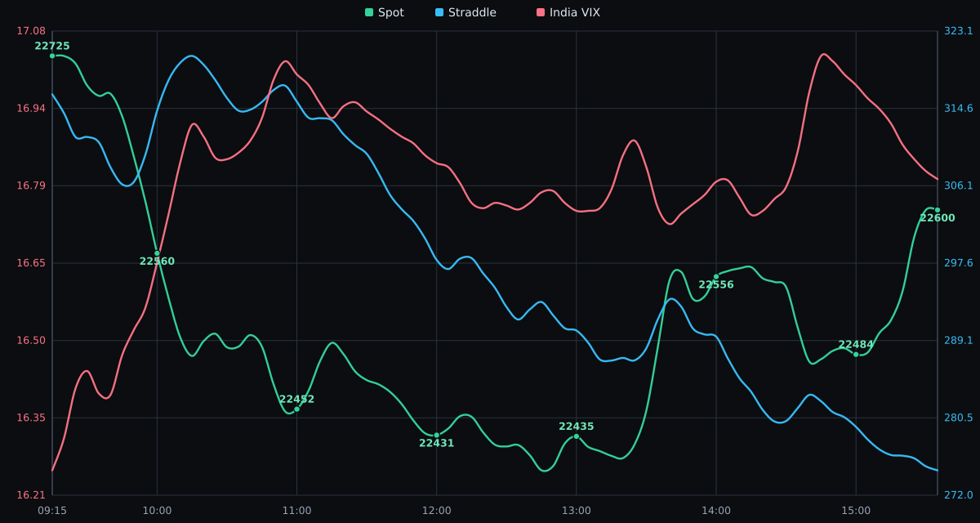
Task: Select the 22556 spot data point
Action: (716, 276)
